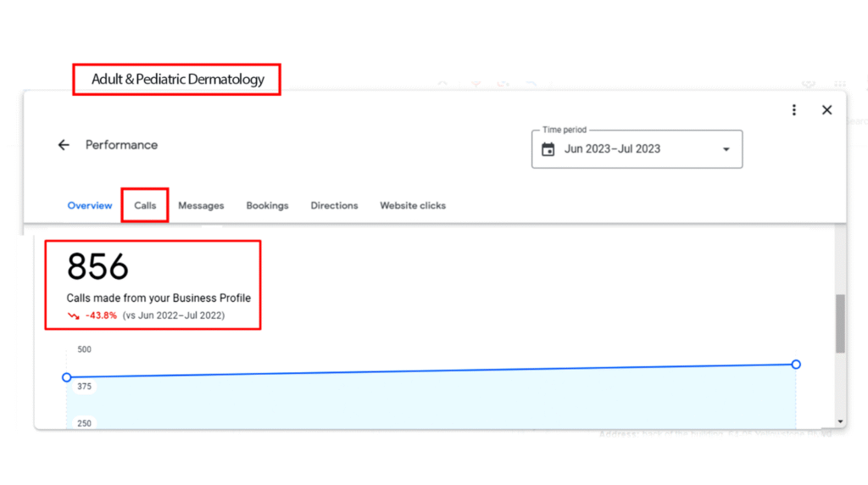Click the back arrow beside Performance

click(64, 145)
